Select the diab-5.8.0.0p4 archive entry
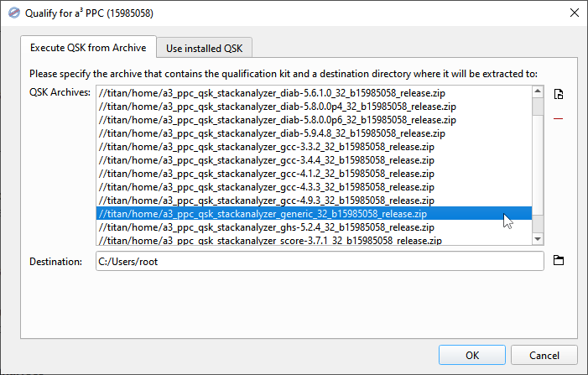The image size is (588, 375). pos(314,107)
